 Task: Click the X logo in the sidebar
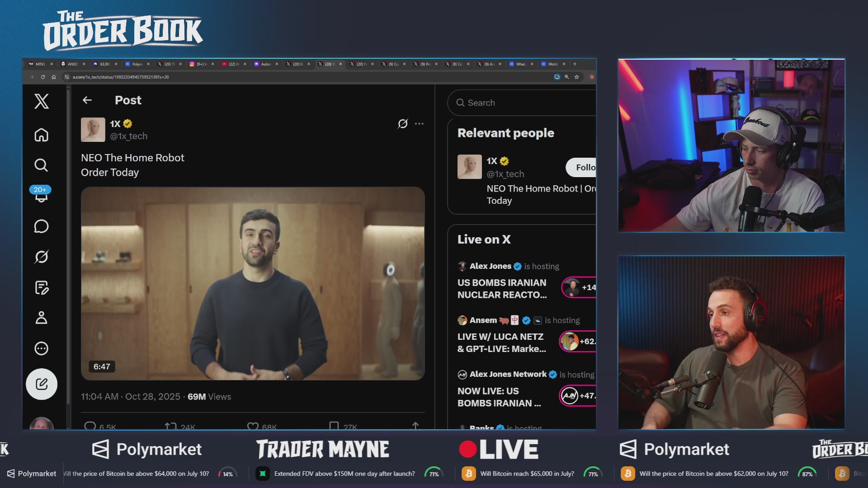(x=42, y=101)
